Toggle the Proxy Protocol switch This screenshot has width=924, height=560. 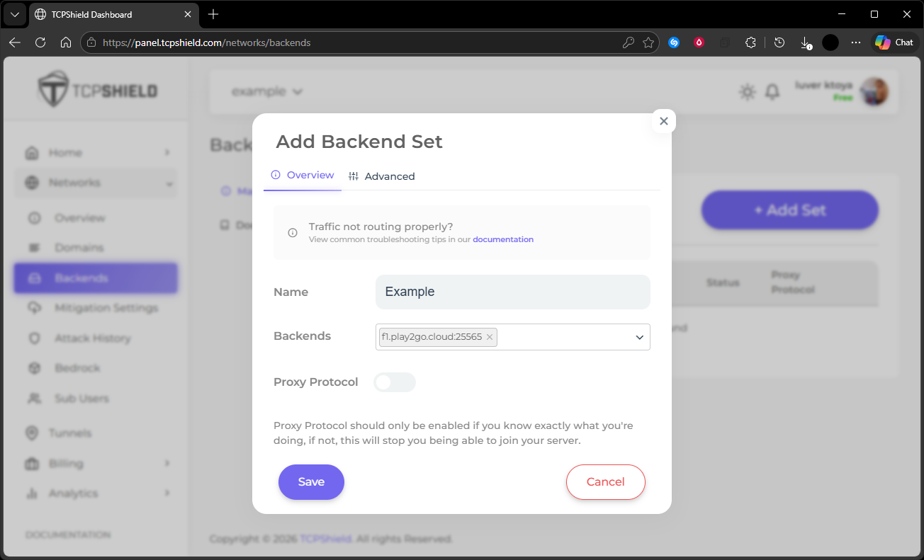coord(395,382)
